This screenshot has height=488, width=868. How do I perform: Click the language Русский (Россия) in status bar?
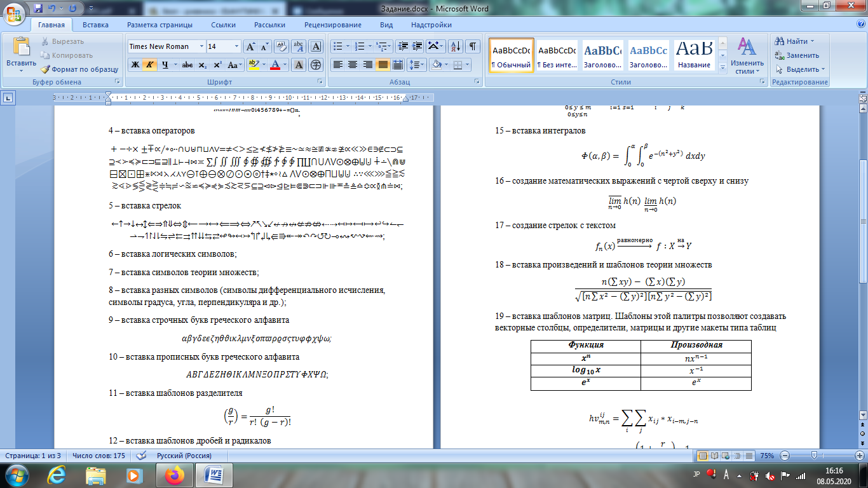click(186, 456)
